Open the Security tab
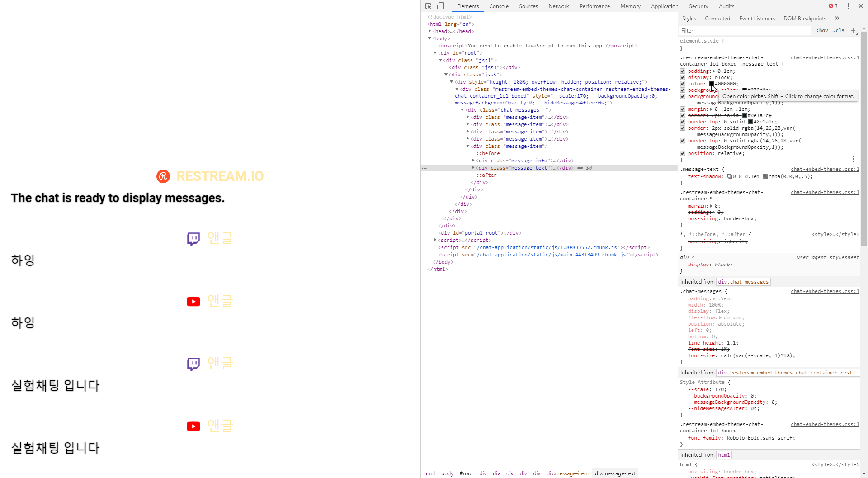The image size is (868, 478). (698, 6)
